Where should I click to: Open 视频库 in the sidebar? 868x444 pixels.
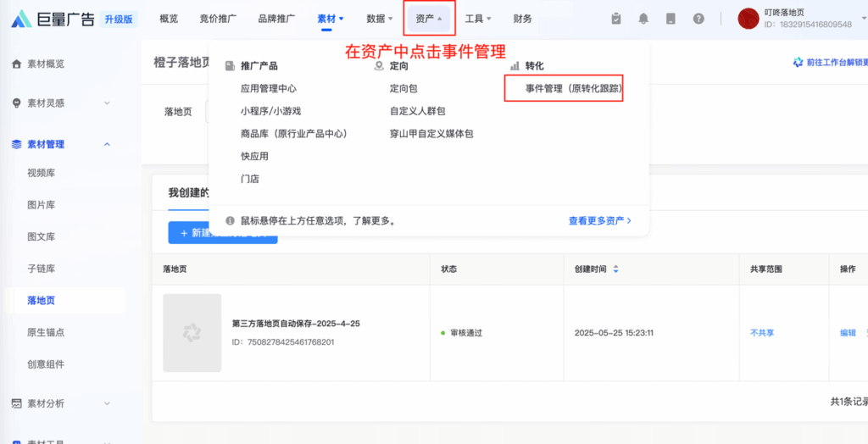click(x=41, y=173)
